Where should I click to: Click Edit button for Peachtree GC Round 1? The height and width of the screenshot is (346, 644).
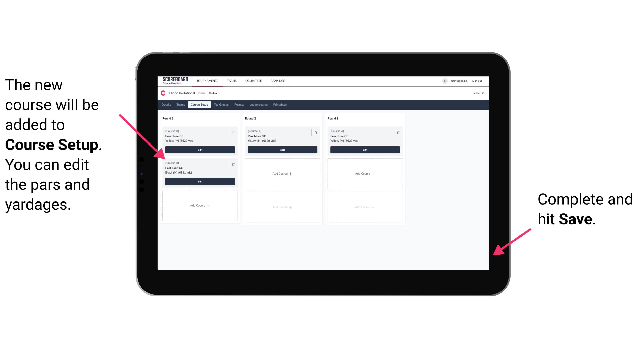click(200, 150)
